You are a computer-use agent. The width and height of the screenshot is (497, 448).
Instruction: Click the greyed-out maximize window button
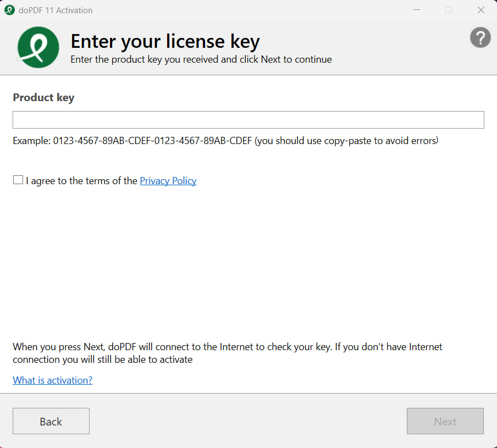coord(449,10)
